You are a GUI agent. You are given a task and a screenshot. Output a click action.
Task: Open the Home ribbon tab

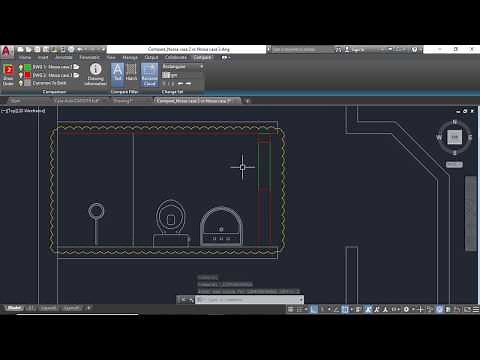(x=25, y=57)
